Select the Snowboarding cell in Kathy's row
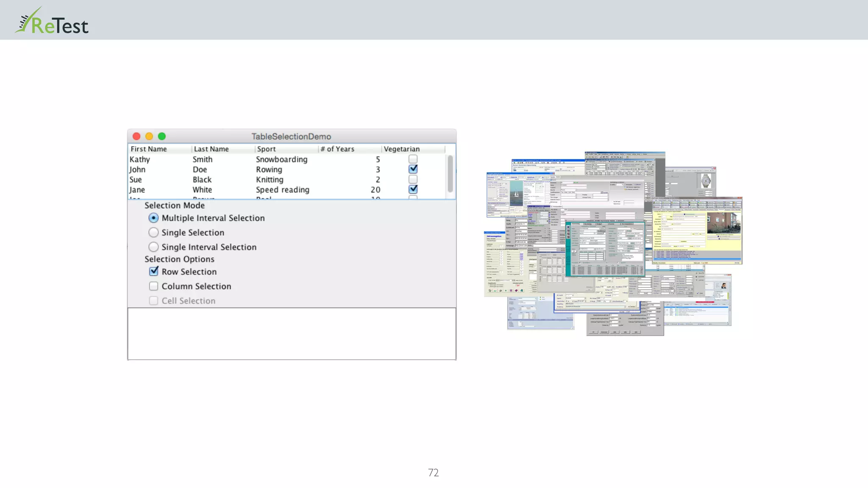Viewport: 868px width, 488px height. [x=281, y=159]
